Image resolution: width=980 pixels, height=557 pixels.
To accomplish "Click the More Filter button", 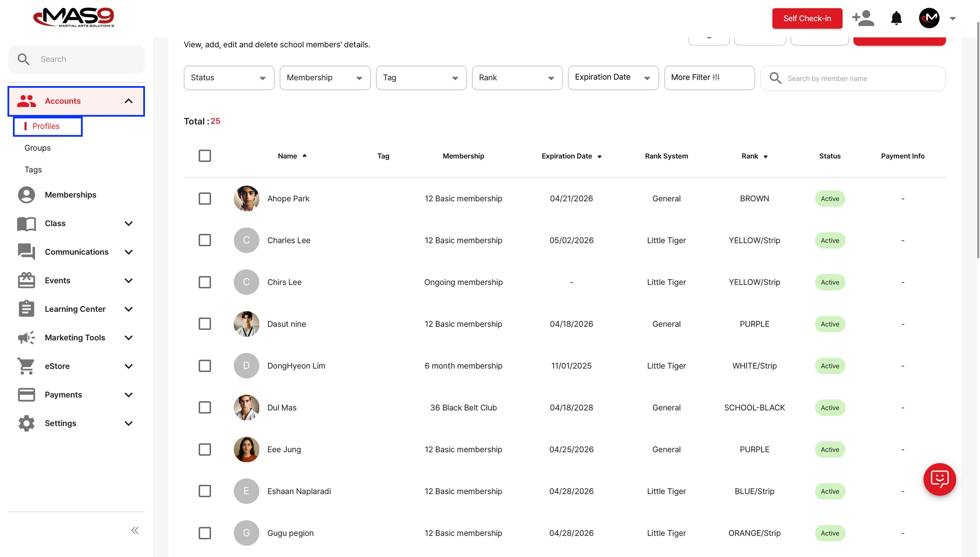I will tap(709, 77).
